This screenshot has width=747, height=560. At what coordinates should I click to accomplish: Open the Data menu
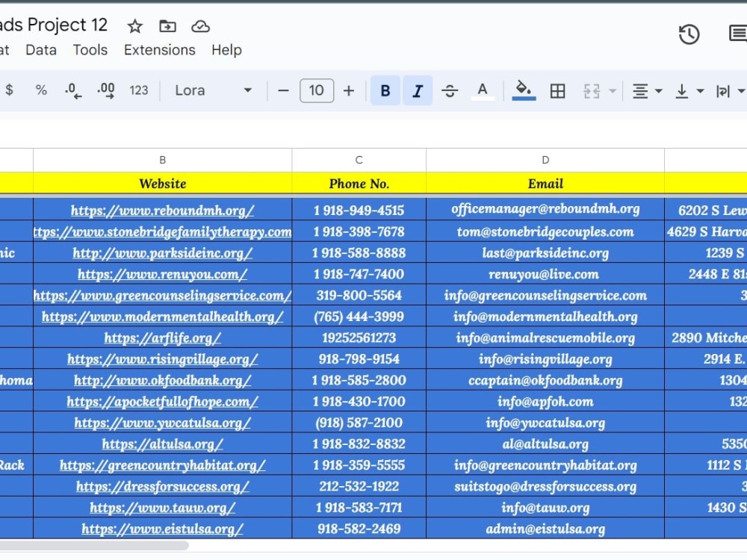coord(41,50)
